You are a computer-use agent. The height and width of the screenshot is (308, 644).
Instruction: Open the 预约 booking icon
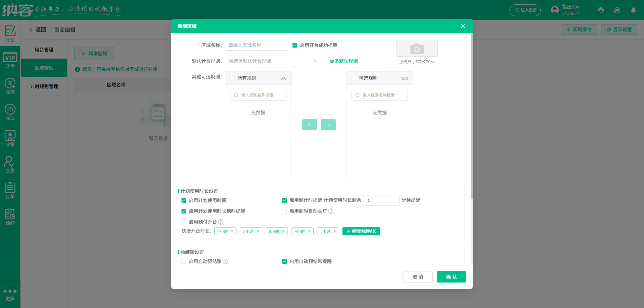(10, 217)
